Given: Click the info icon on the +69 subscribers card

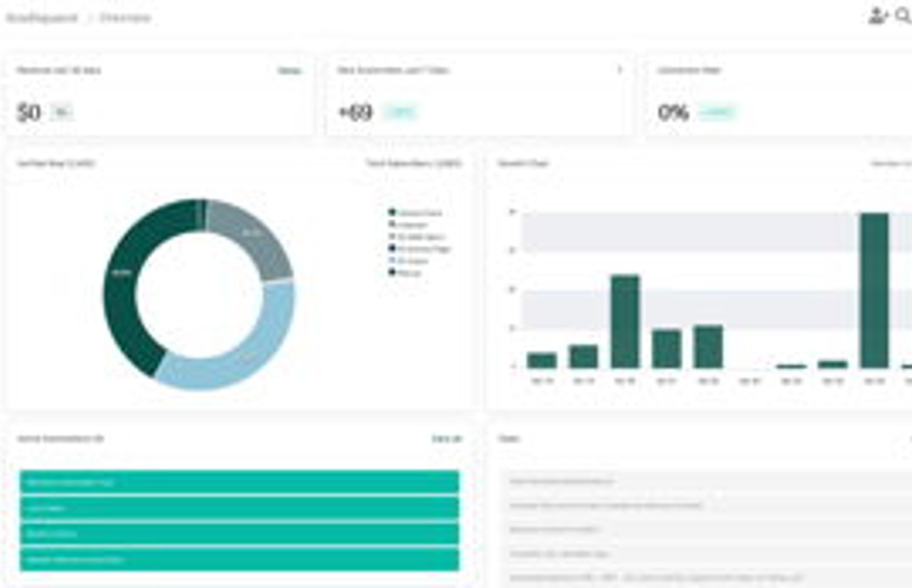Looking at the screenshot, I should click(x=620, y=70).
